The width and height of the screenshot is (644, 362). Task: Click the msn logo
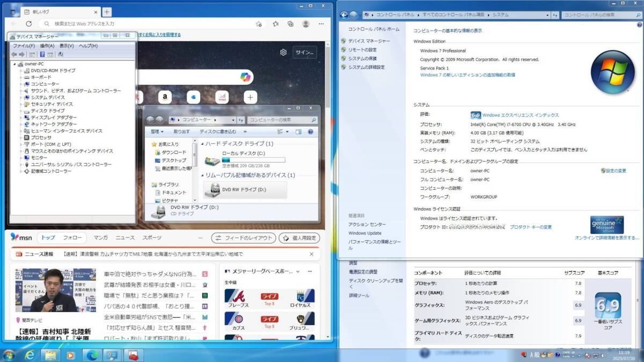coord(21,238)
